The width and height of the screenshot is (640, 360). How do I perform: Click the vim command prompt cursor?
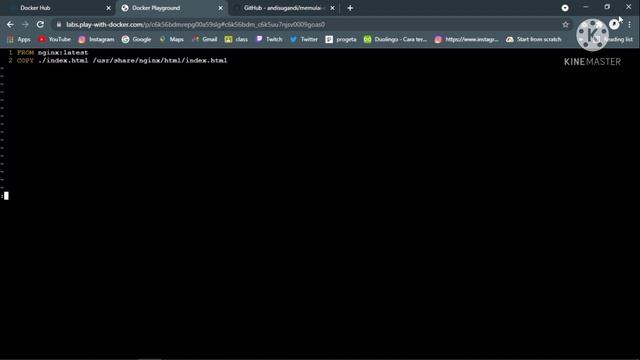(x=6, y=196)
